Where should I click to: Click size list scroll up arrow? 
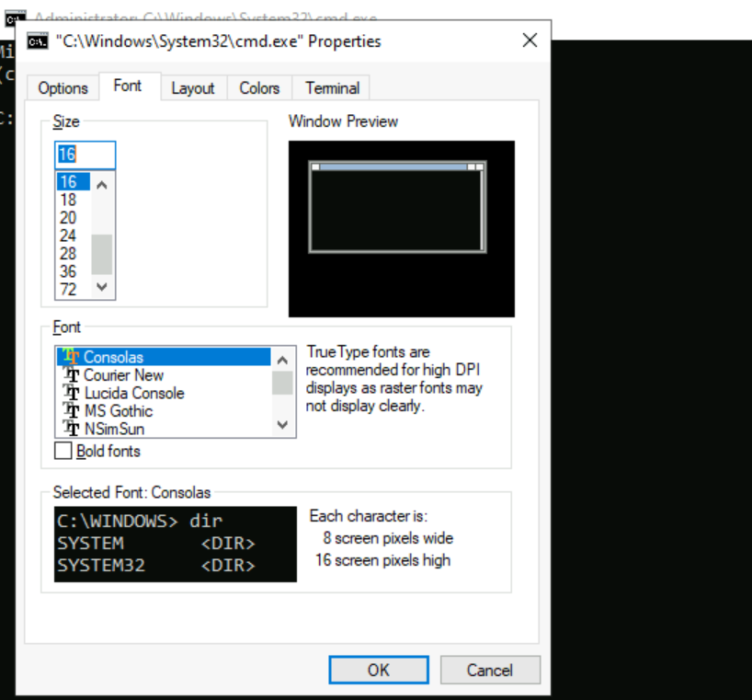pyautogui.click(x=102, y=185)
